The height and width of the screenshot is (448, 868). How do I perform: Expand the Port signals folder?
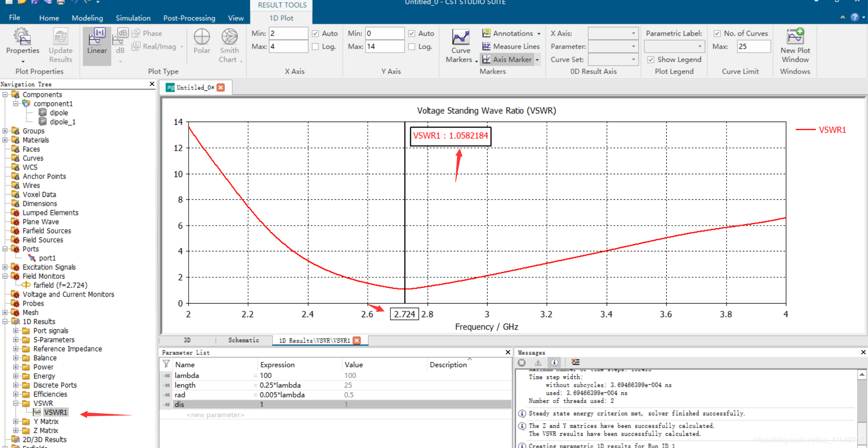pos(16,330)
